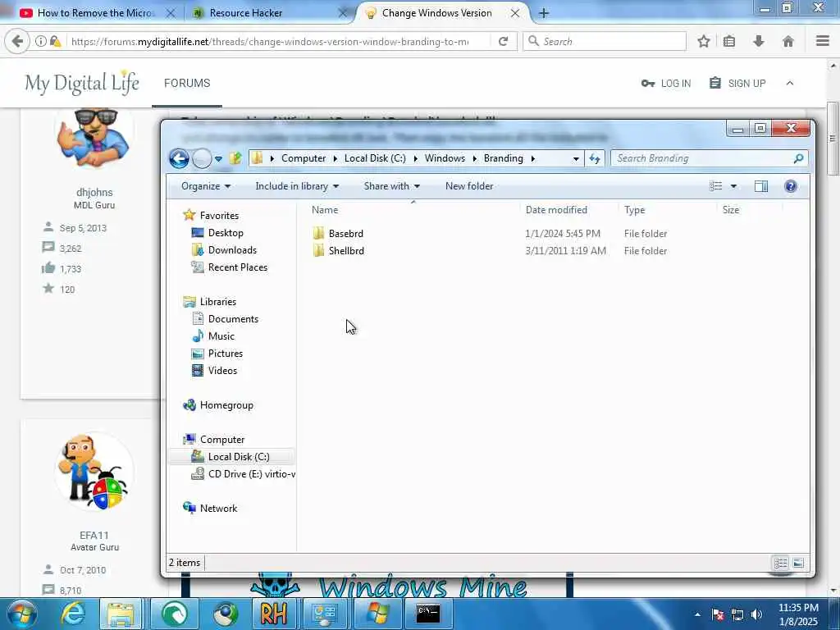Open Documents library

pos(233,319)
